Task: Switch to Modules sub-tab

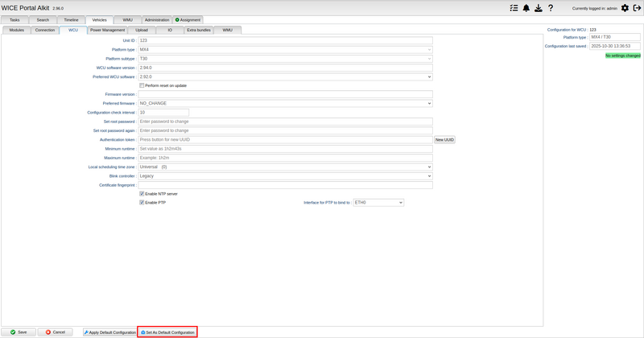Action: (16, 30)
